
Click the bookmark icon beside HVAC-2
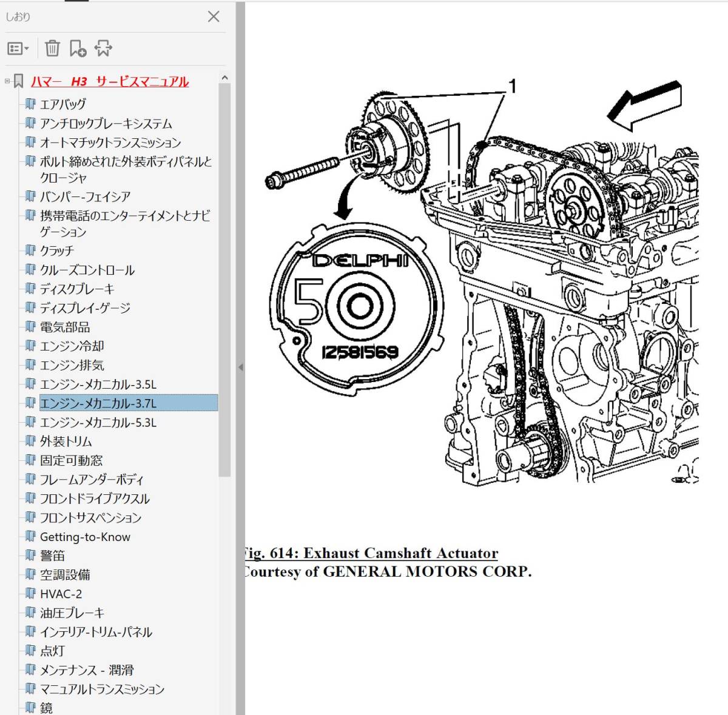coord(30,593)
